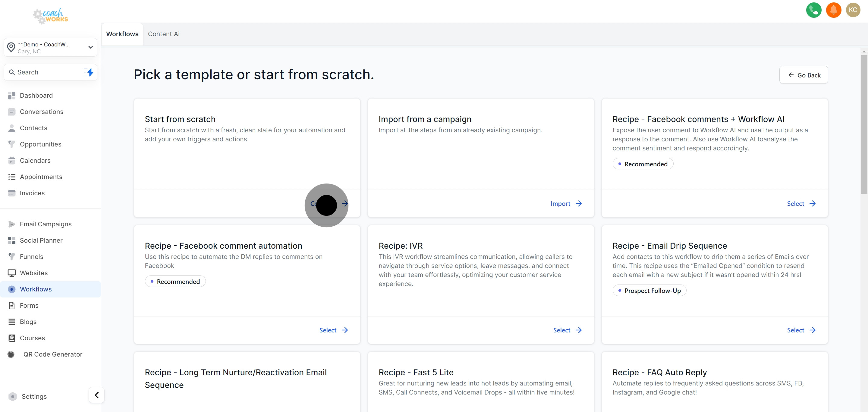Collapse the sidebar with chevron button

pyautogui.click(x=97, y=395)
